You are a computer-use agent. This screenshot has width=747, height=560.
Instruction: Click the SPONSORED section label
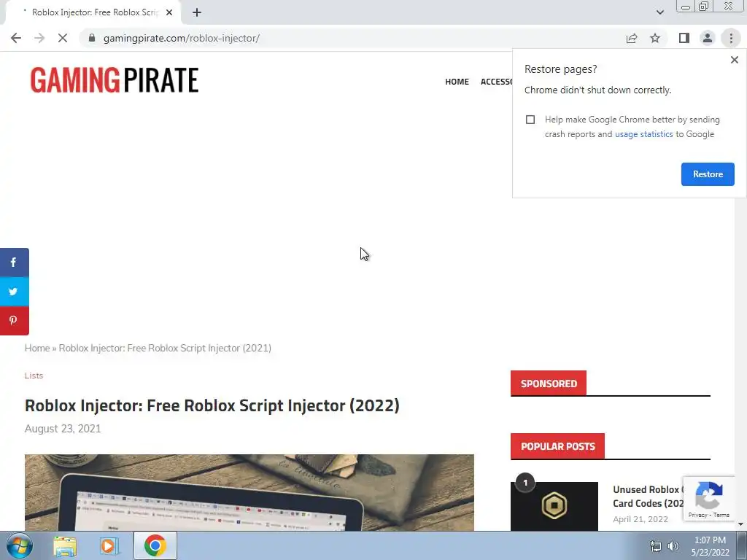(x=549, y=384)
